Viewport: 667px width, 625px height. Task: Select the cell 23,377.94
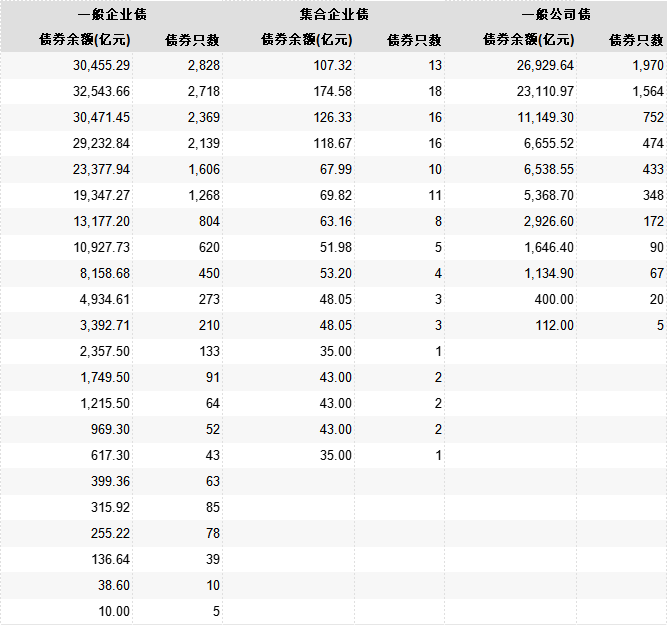pyautogui.click(x=101, y=169)
